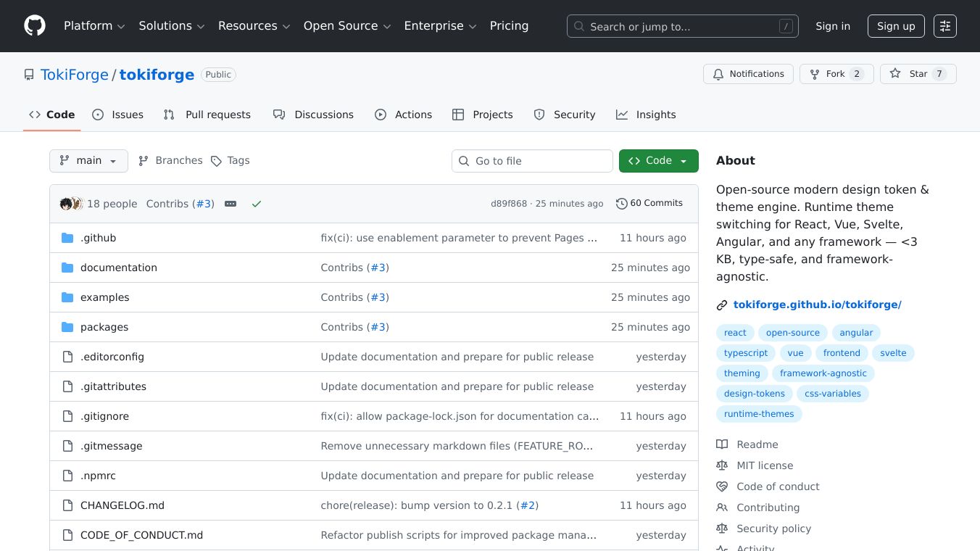Screen dimensions: 980x551
Task: Open the .github folder
Action: pos(98,238)
